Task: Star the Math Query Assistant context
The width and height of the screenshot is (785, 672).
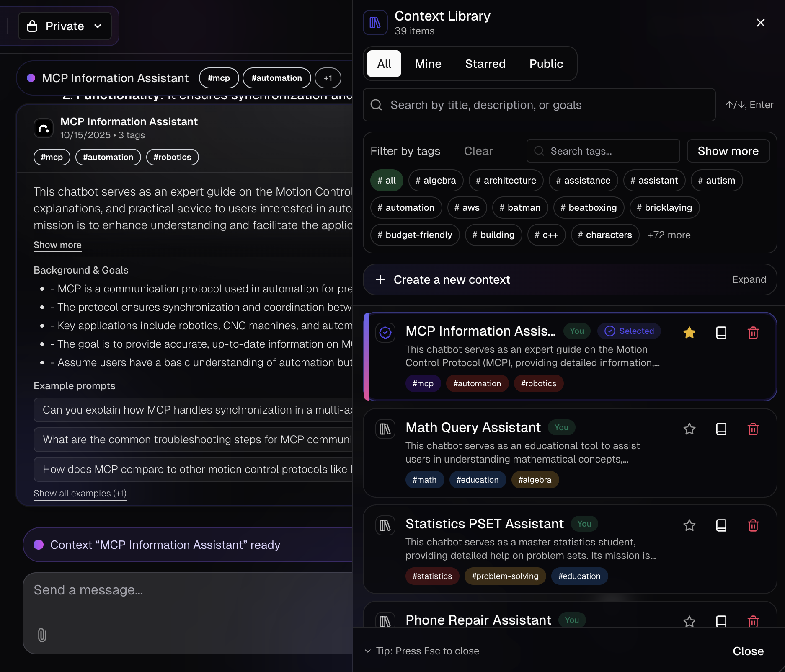Action: coord(689,429)
